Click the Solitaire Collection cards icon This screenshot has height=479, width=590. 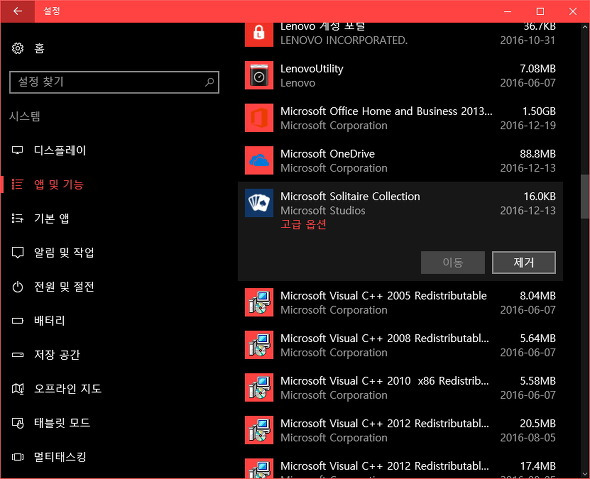[x=259, y=203]
